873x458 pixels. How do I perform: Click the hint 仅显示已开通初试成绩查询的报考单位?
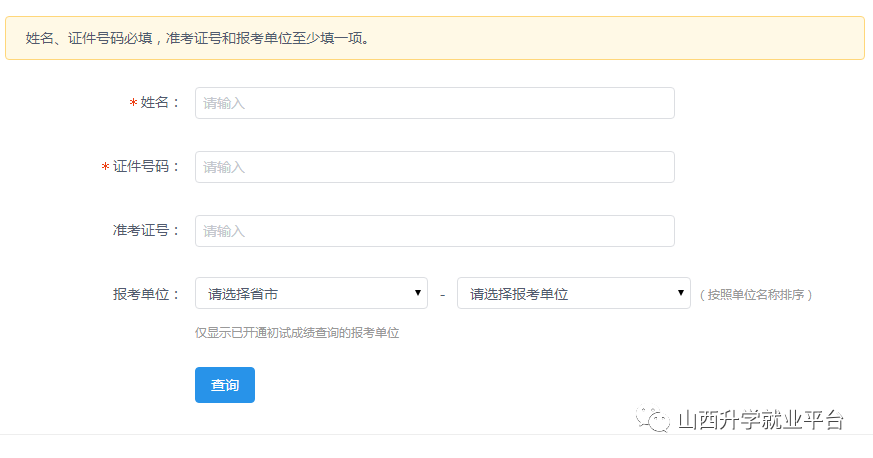click(297, 333)
